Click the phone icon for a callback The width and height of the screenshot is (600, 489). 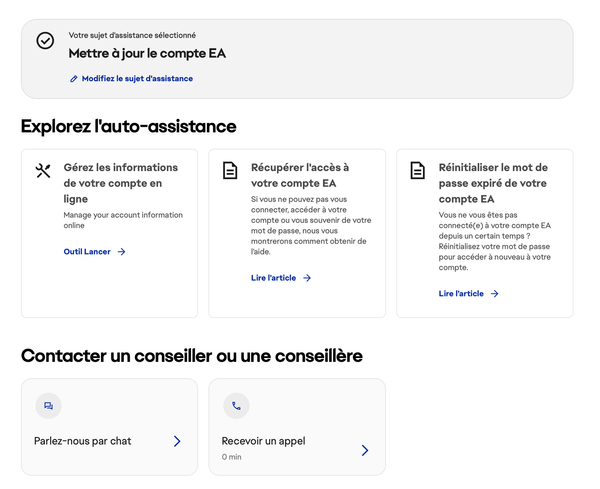tap(235, 406)
